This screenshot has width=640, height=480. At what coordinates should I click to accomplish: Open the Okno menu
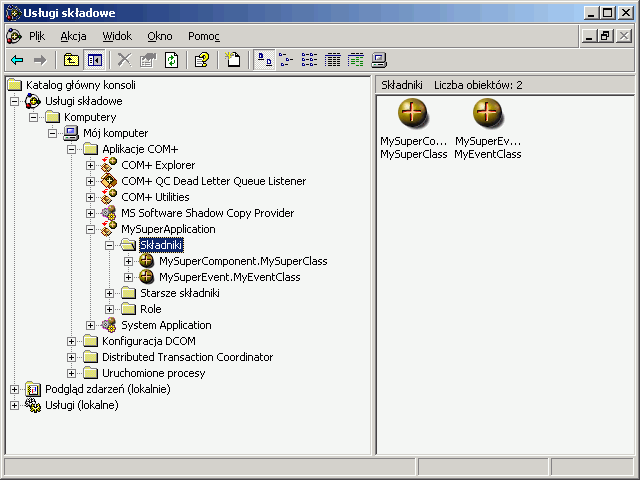pyautogui.click(x=160, y=36)
